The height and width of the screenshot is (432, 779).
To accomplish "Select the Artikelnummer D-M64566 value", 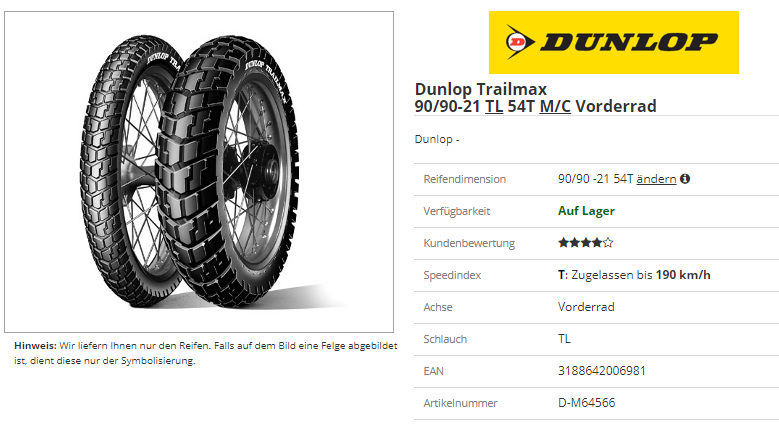I will (x=587, y=403).
